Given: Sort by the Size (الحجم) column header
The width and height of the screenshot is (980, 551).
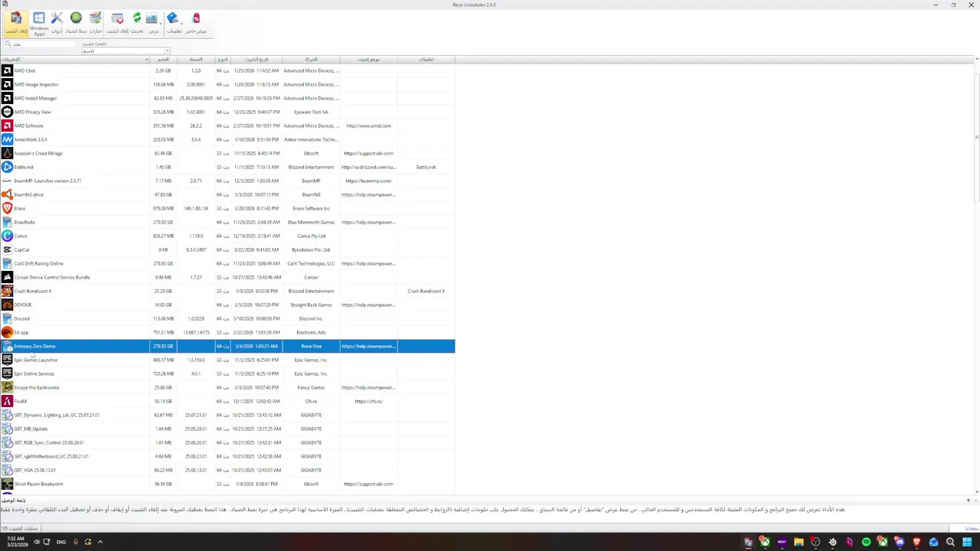Looking at the screenshot, I should pyautogui.click(x=163, y=60).
